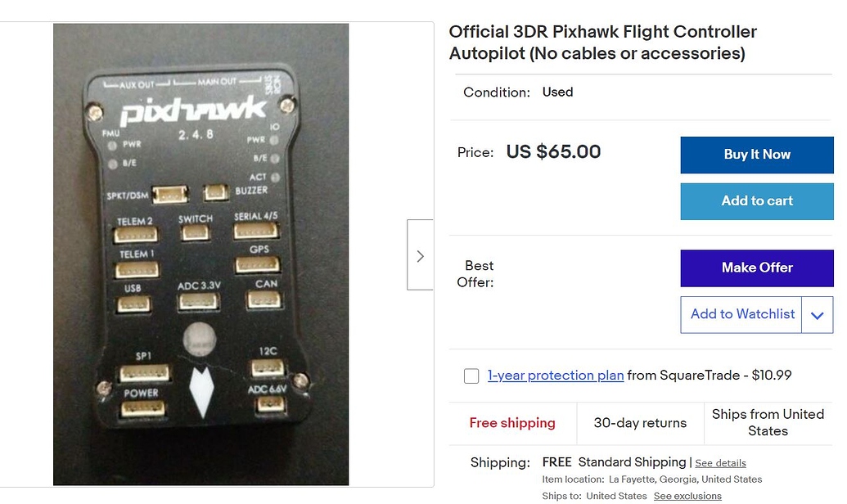Add the item to your Watchlist
Image resolution: width=847 pixels, height=504 pixels.
[x=741, y=315]
